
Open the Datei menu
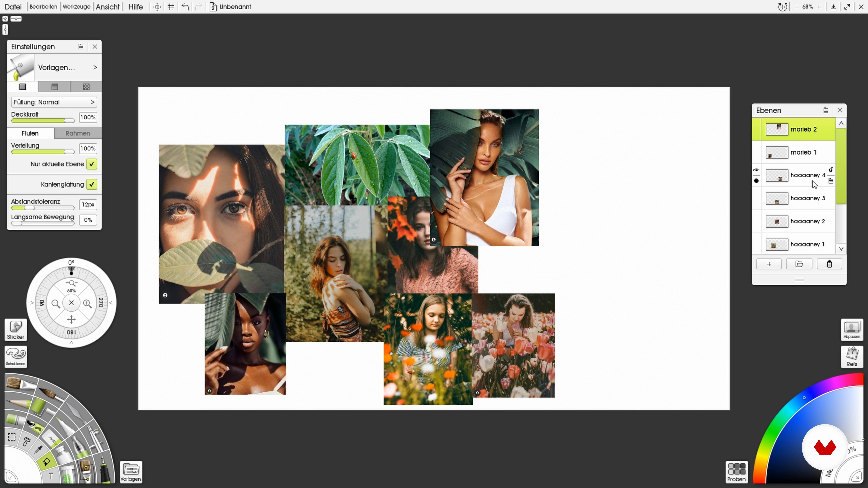pyautogui.click(x=13, y=7)
